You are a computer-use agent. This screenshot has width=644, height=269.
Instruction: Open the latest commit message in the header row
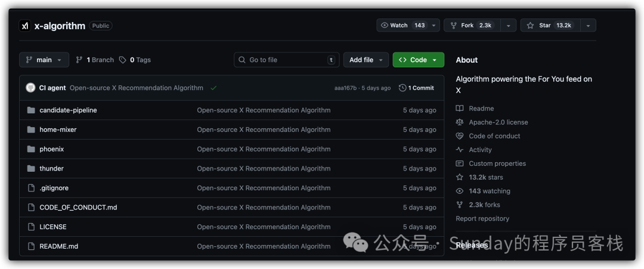[x=137, y=88]
